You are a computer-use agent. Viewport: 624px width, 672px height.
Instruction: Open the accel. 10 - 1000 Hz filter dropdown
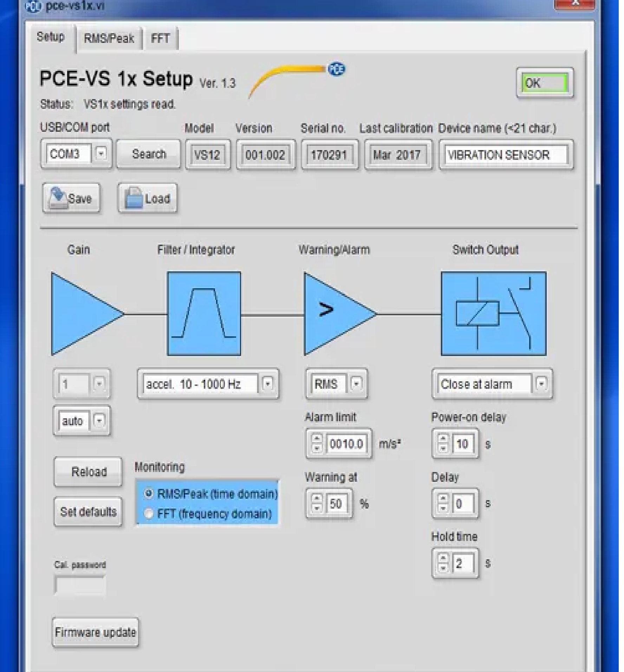(x=268, y=384)
